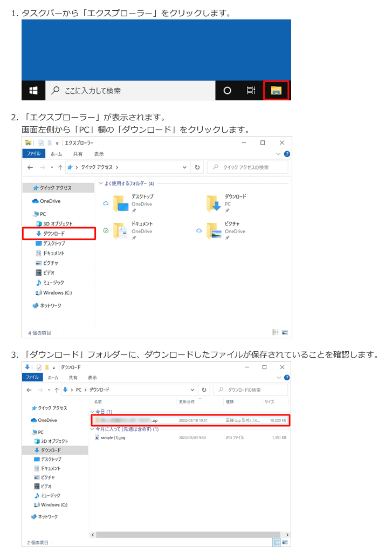Expand the ribbon in the ダウンロード window
The height and width of the screenshot is (553, 392).
click(x=279, y=377)
